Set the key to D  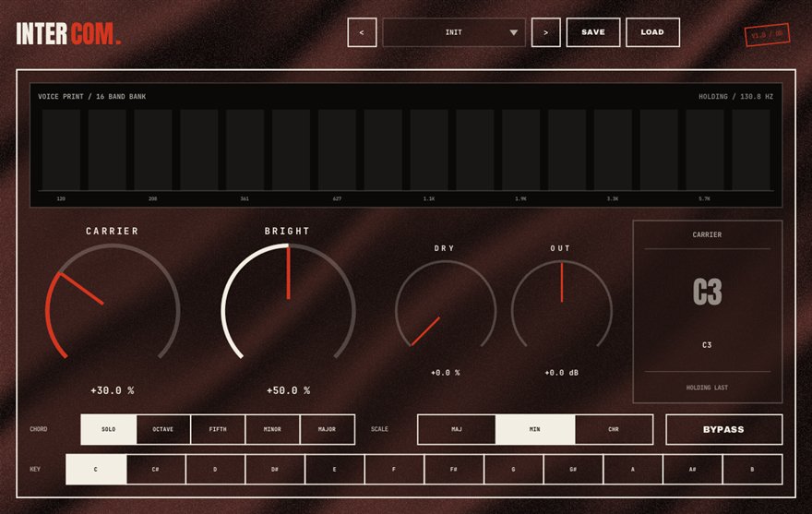[x=215, y=470]
